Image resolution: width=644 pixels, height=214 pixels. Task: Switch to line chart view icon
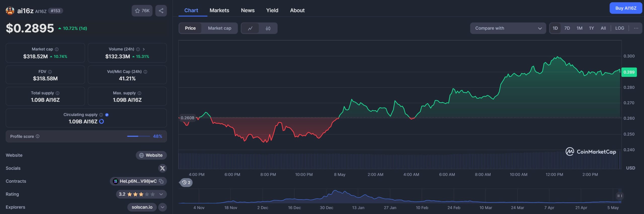pyautogui.click(x=250, y=28)
